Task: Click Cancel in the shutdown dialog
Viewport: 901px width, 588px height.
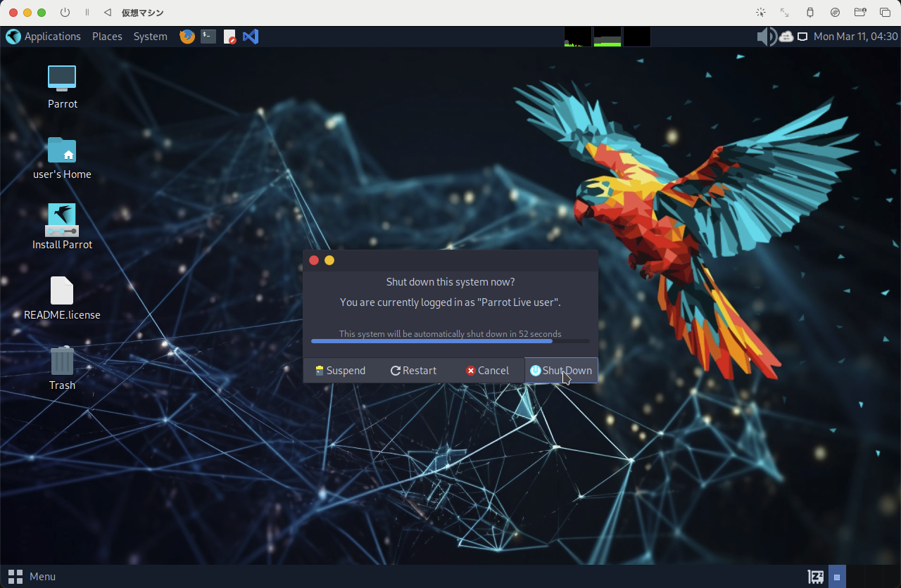Action: [487, 371]
